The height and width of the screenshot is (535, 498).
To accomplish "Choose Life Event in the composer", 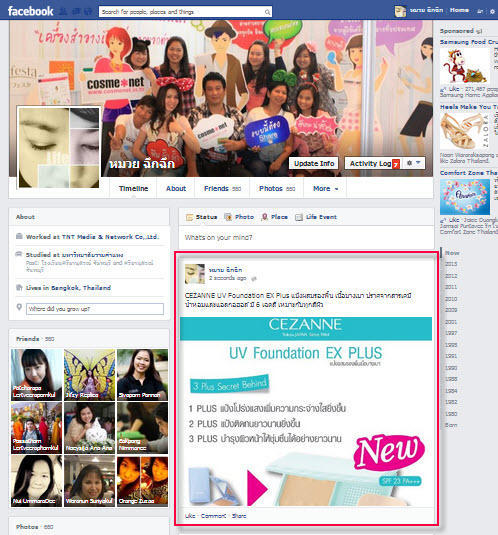I will click(x=316, y=217).
